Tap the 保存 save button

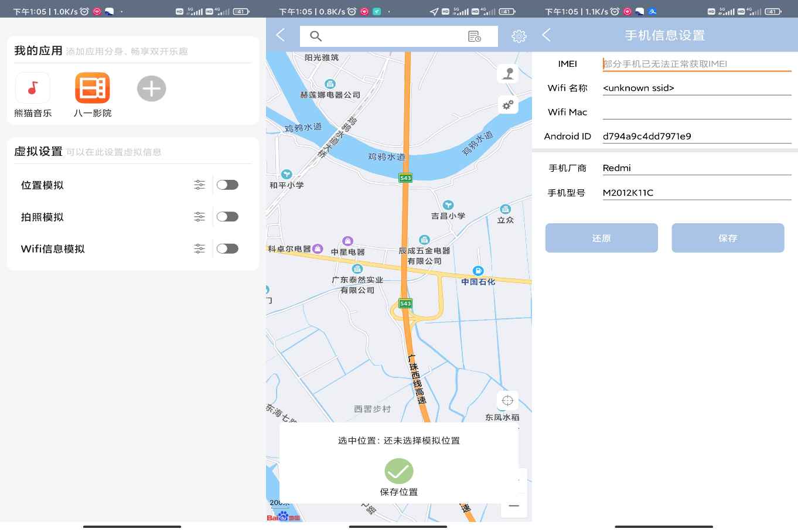click(x=728, y=238)
